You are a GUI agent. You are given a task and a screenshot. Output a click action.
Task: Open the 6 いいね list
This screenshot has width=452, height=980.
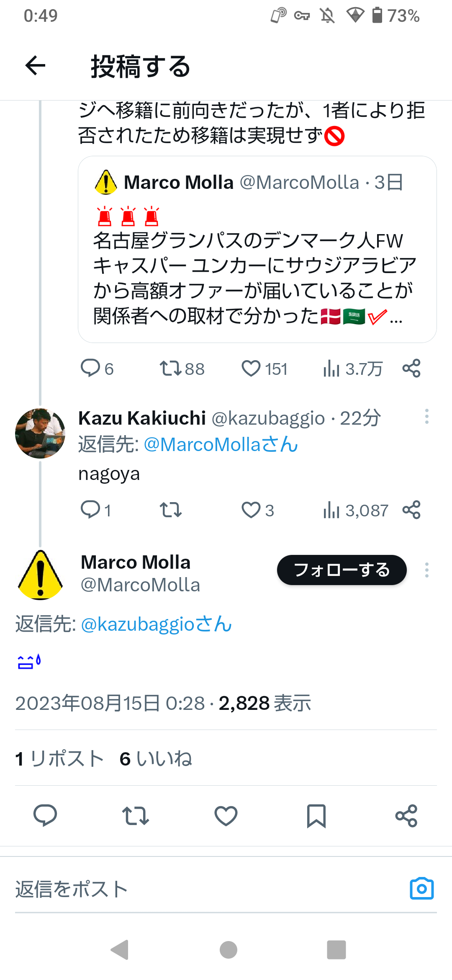[156, 758]
